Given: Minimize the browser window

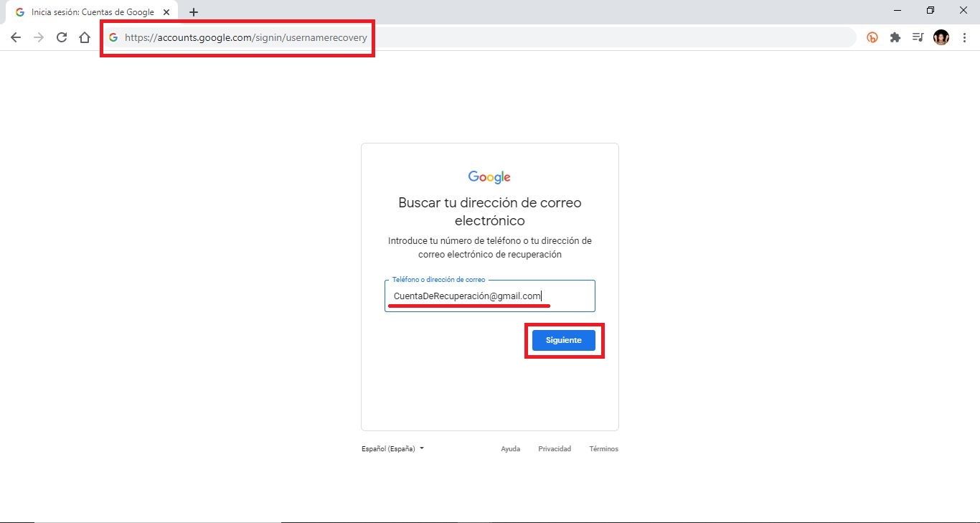Looking at the screenshot, I should [x=898, y=10].
